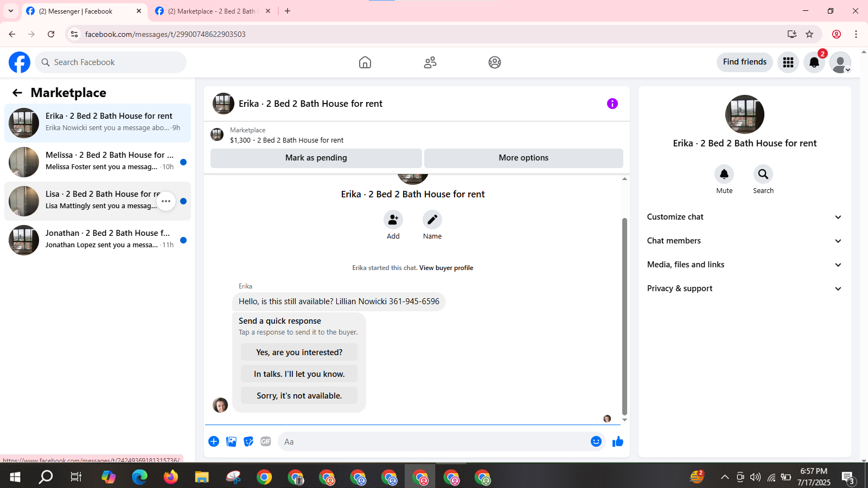Image resolution: width=868 pixels, height=488 pixels.
Task: Expand the Chat members section
Action: (745, 241)
